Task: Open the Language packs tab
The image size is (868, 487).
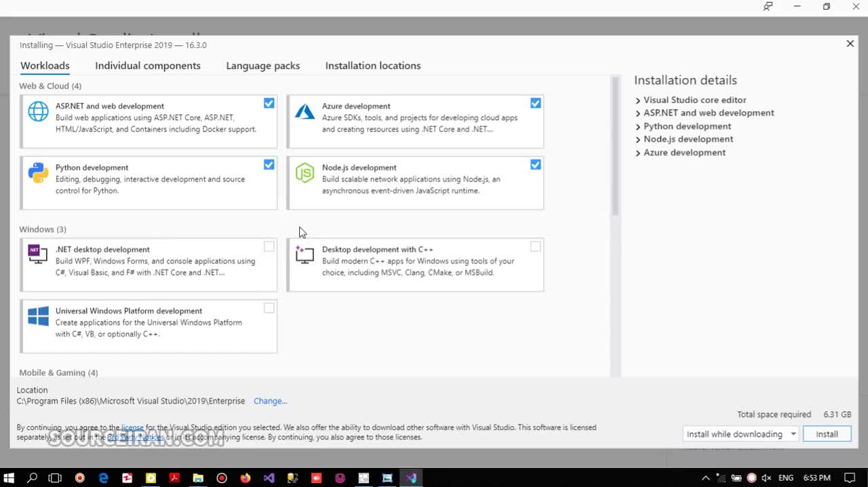Action: [263, 66]
